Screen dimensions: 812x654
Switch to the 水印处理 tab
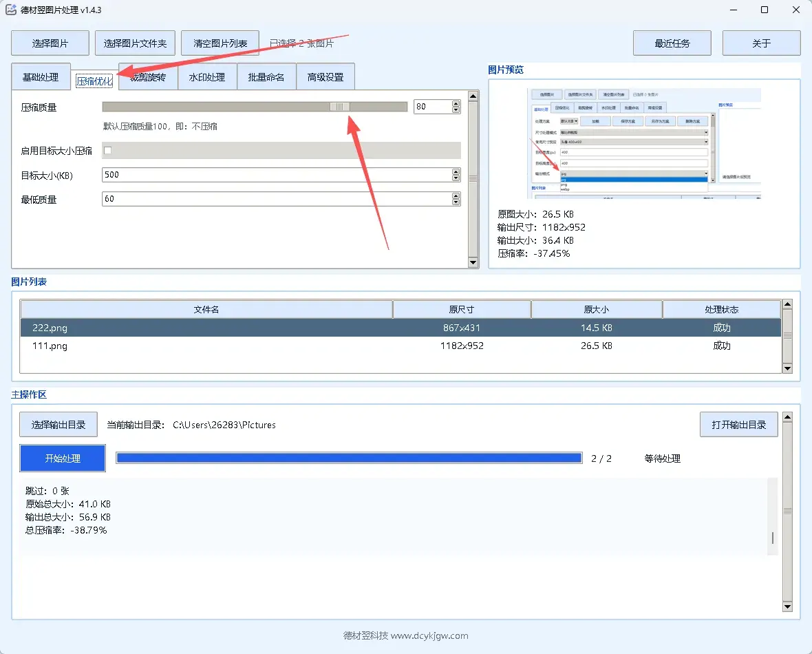pos(207,76)
